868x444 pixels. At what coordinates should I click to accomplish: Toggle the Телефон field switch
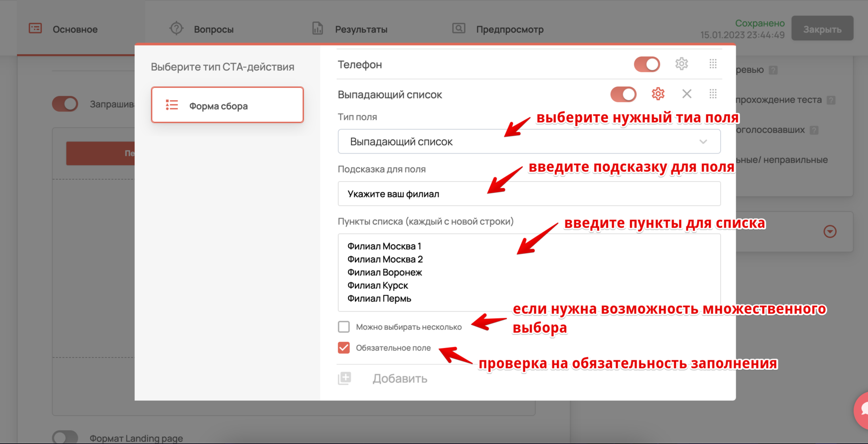[x=647, y=64]
